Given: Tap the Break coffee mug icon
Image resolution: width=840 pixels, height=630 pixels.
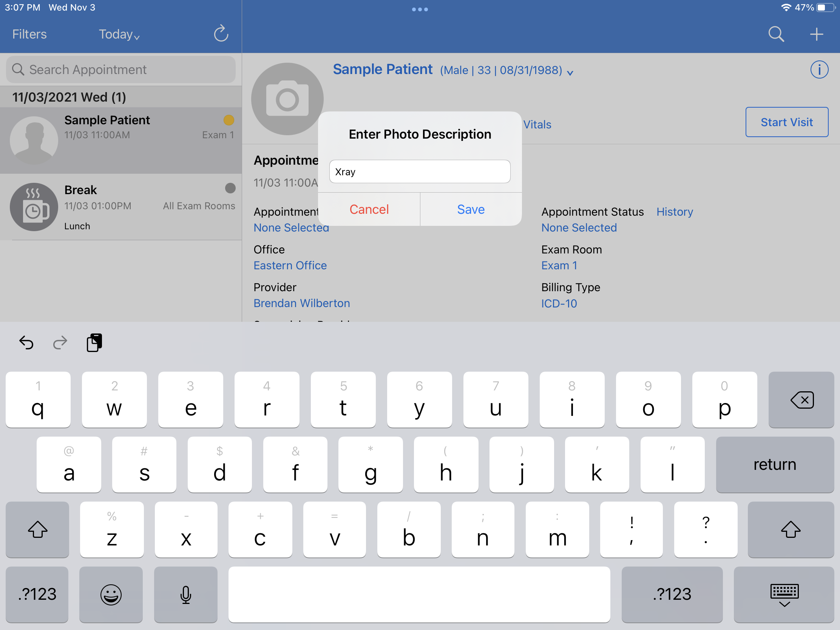Looking at the screenshot, I should 34,207.
